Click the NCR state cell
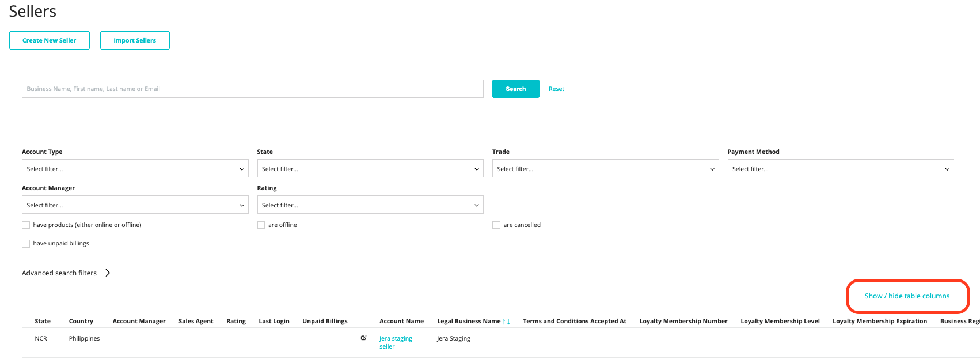The image size is (980, 359). [41, 339]
